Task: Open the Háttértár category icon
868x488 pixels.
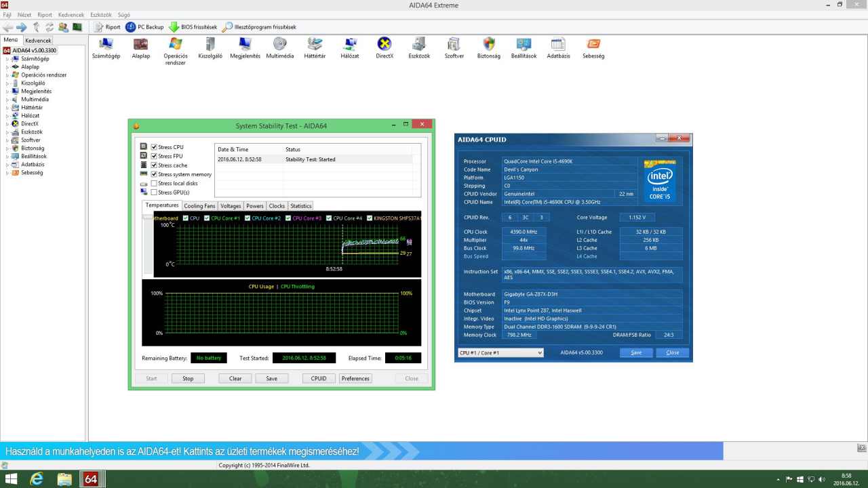Action: pos(315,48)
